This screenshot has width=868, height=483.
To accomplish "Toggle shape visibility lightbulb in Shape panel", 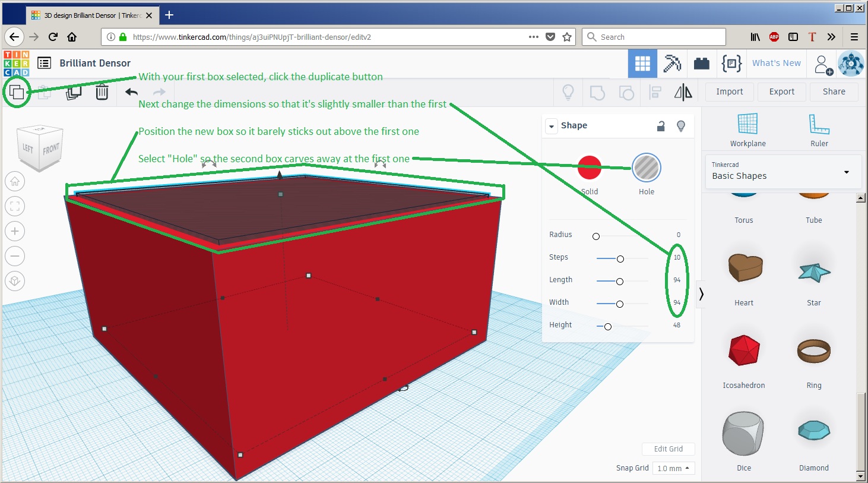I will click(x=681, y=126).
